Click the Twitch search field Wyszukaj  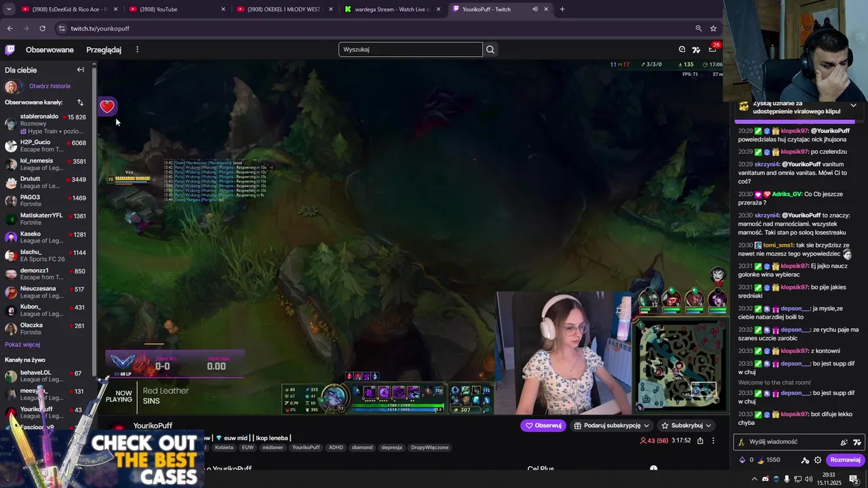pyautogui.click(x=410, y=49)
